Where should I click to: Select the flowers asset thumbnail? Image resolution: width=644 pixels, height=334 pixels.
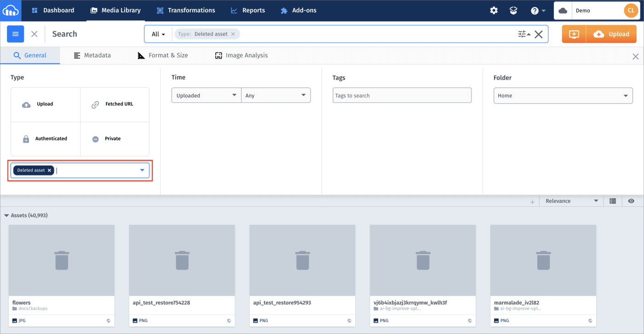click(x=62, y=260)
